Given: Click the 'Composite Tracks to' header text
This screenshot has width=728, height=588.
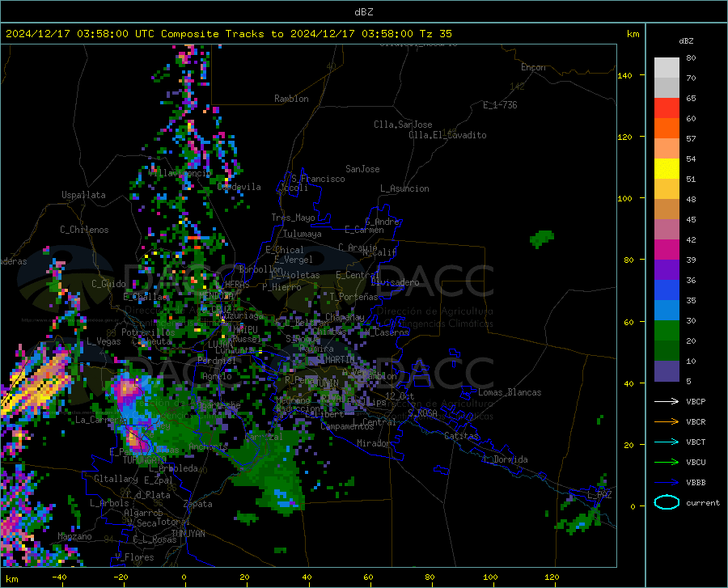Looking at the screenshot, I should click(x=222, y=34).
